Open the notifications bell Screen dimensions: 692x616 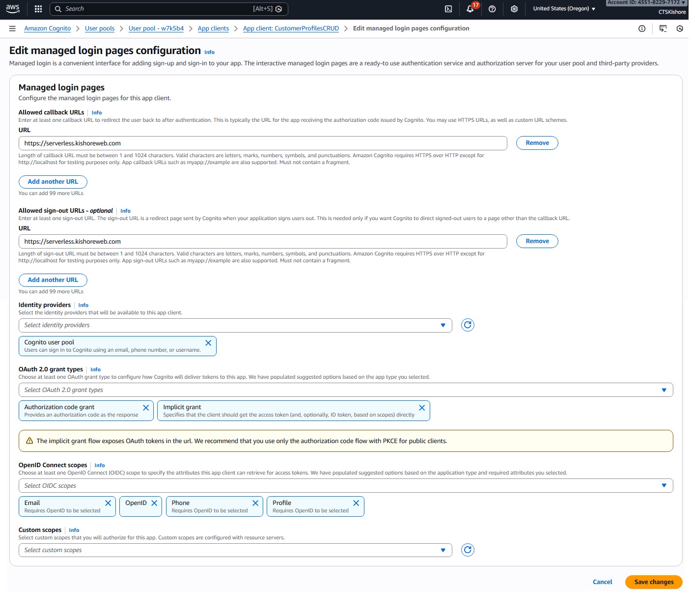470,9
